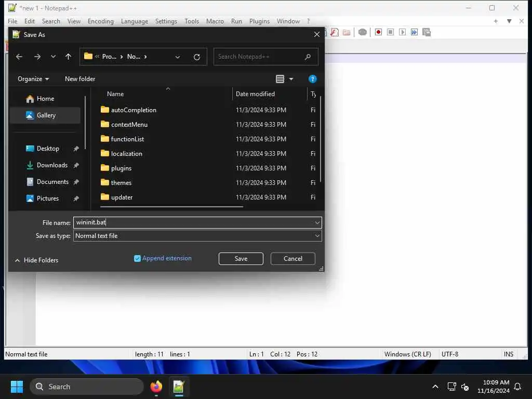Open Firefox from the taskbar
This screenshot has width=532, height=399.
click(156, 387)
